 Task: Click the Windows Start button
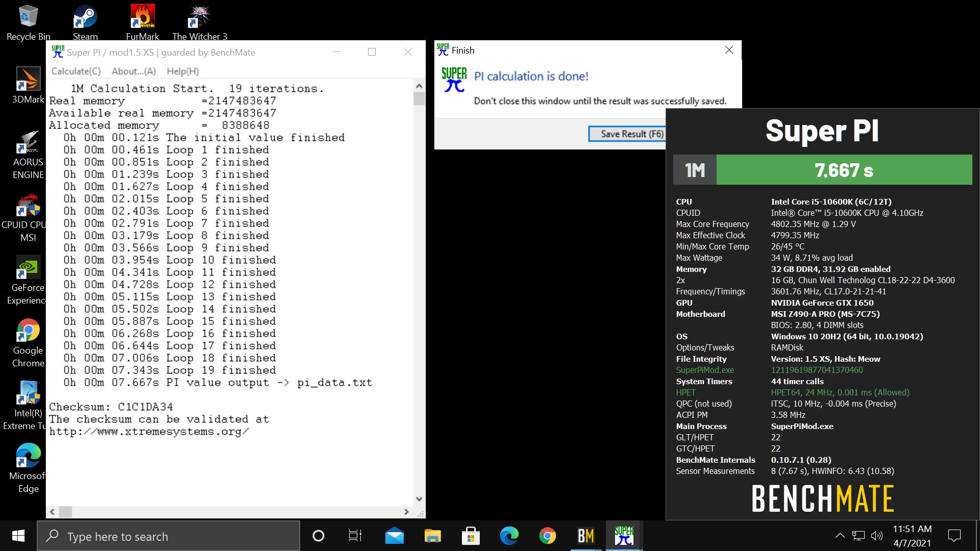point(18,536)
